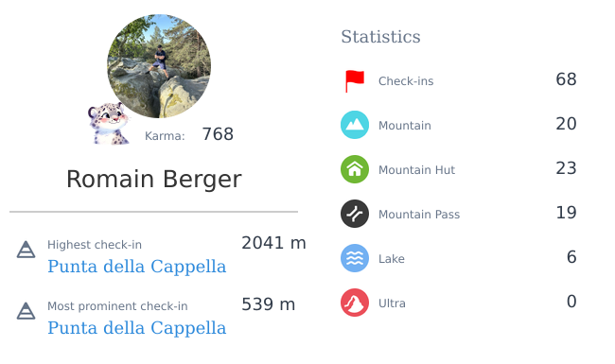
Task: Click the Karma score 768
Action: point(218,134)
